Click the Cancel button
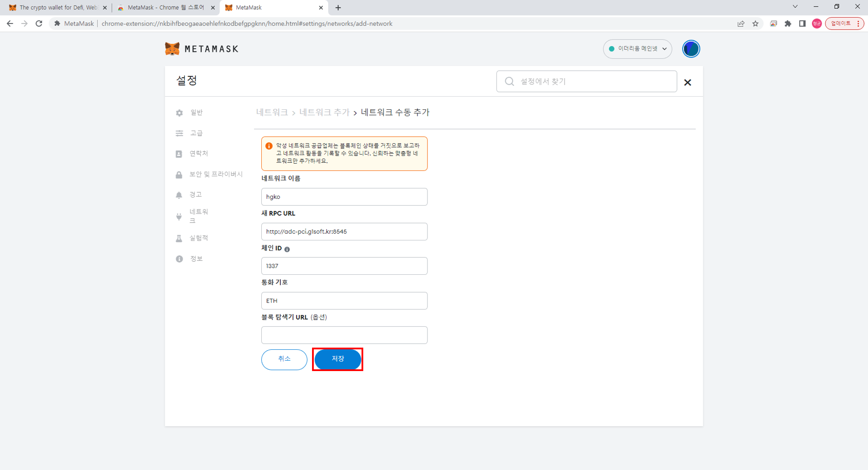 click(x=284, y=359)
